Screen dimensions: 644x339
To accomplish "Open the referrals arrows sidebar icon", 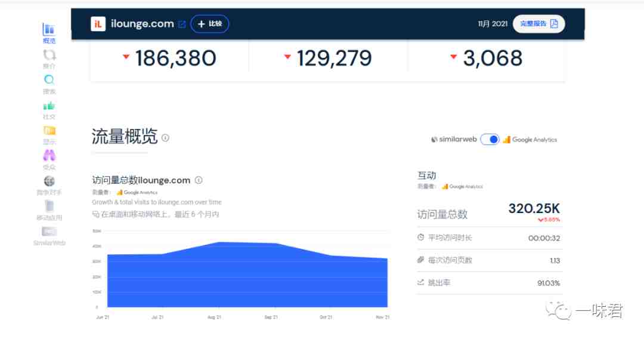I will coord(49,55).
